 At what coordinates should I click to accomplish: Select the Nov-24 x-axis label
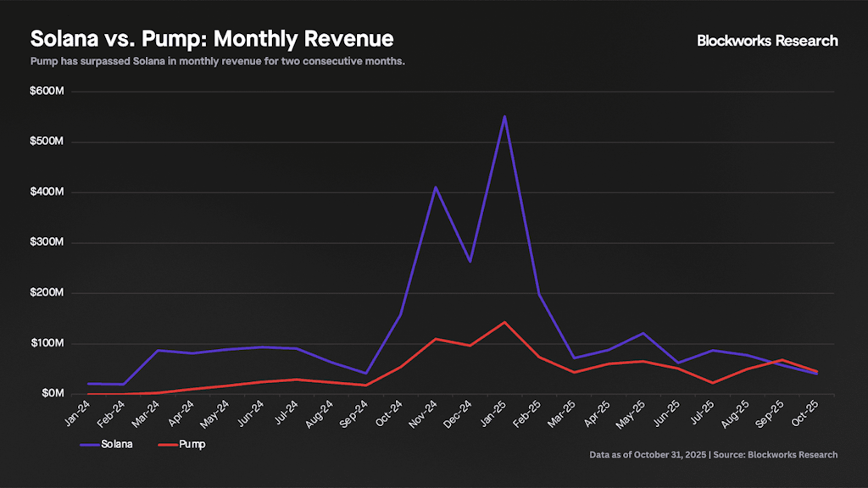click(425, 413)
